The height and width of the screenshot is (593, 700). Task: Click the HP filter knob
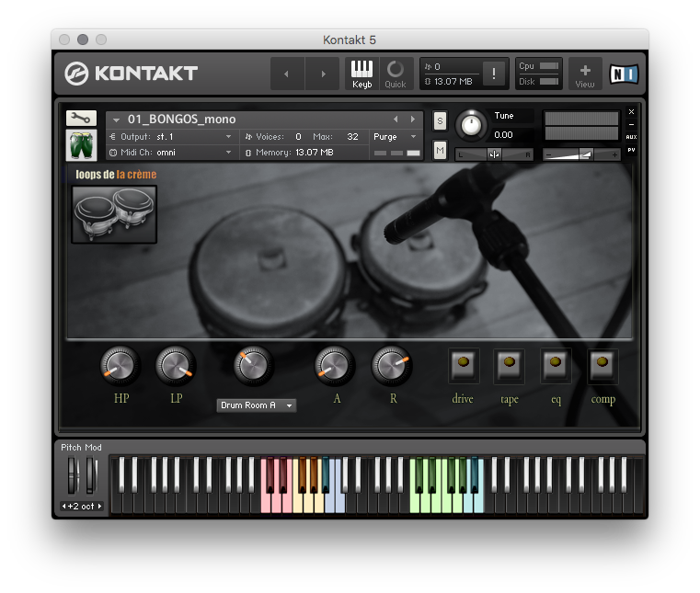tap(120, 366)
